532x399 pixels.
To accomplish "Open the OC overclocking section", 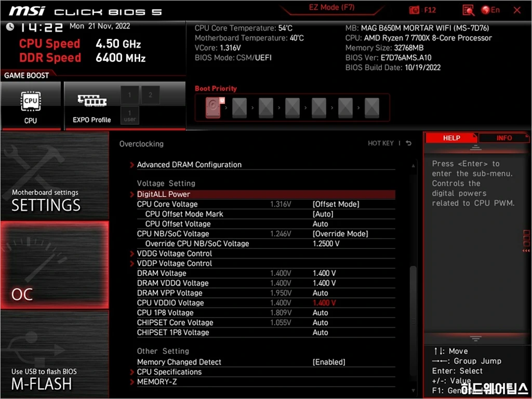I will 55,265.
